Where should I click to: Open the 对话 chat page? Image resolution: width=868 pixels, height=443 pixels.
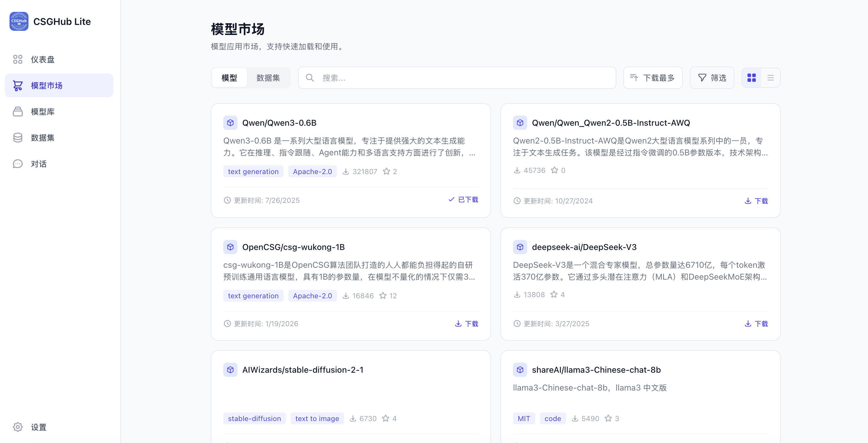click(x=38, y=164)
